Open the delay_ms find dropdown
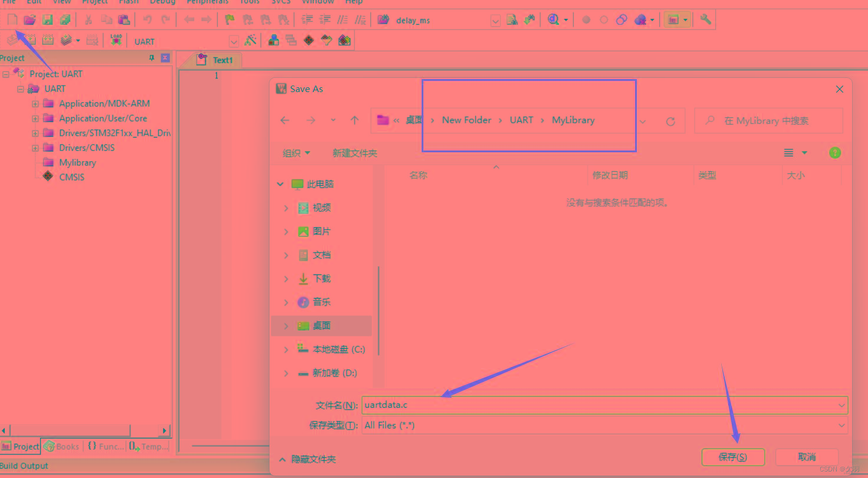 [495, 21]
